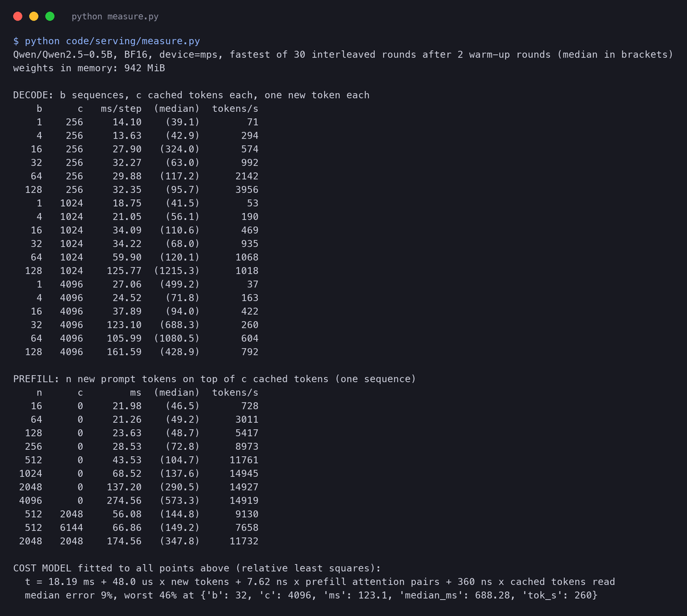687x616 pixels.
Task: Click the yellow minimize window button
Action: [34, 16]
